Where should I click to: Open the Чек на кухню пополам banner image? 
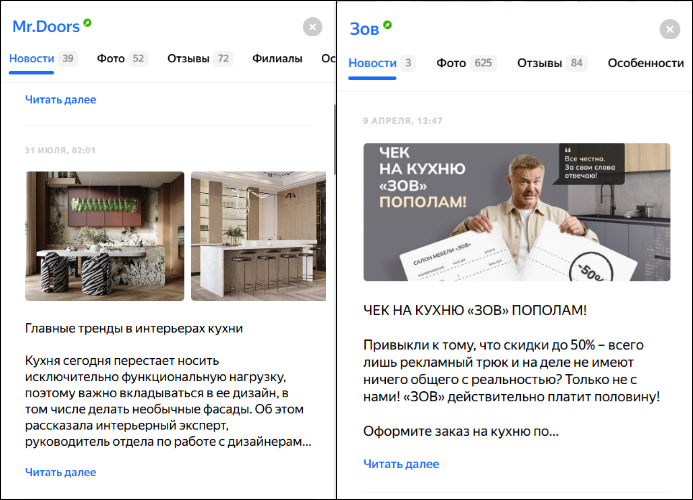(x=517, y=212)
